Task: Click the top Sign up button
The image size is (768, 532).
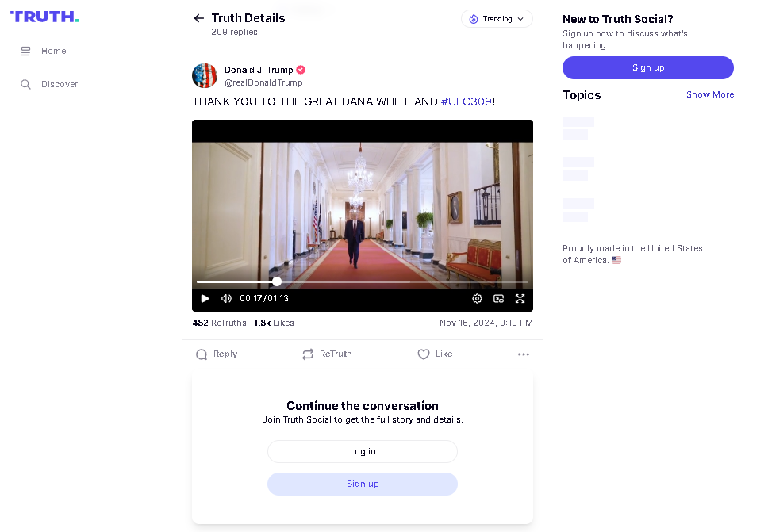Action: tap(648, 67)
